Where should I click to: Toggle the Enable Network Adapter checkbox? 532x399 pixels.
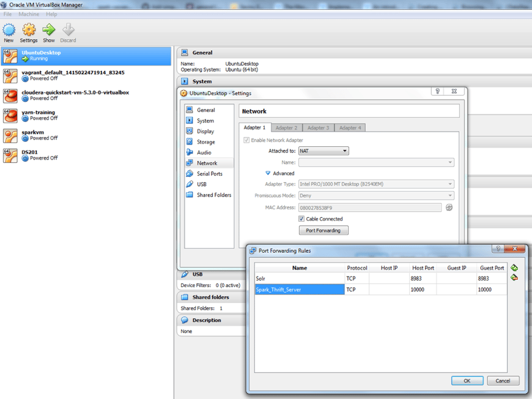(x=246, y=140)
